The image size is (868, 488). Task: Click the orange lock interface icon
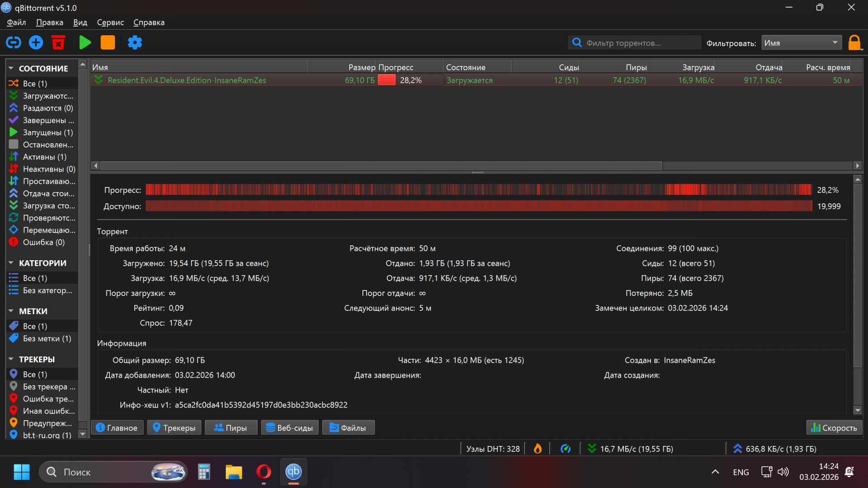click(x=854, y=42)
